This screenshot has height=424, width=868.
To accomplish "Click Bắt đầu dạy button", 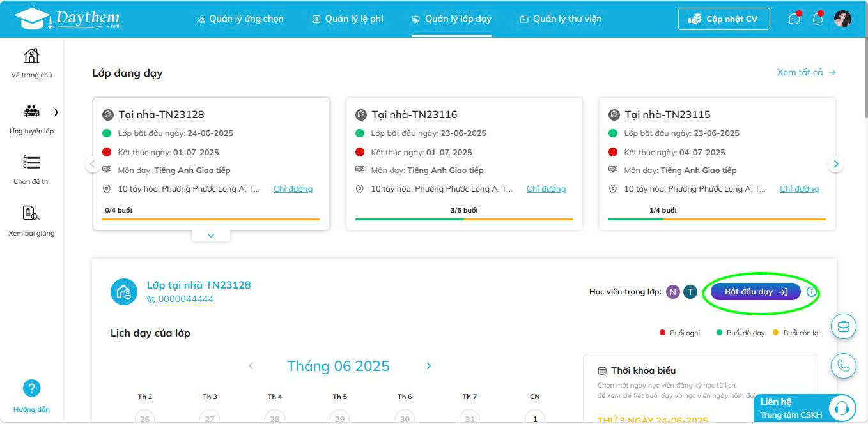I will (756, 292).
